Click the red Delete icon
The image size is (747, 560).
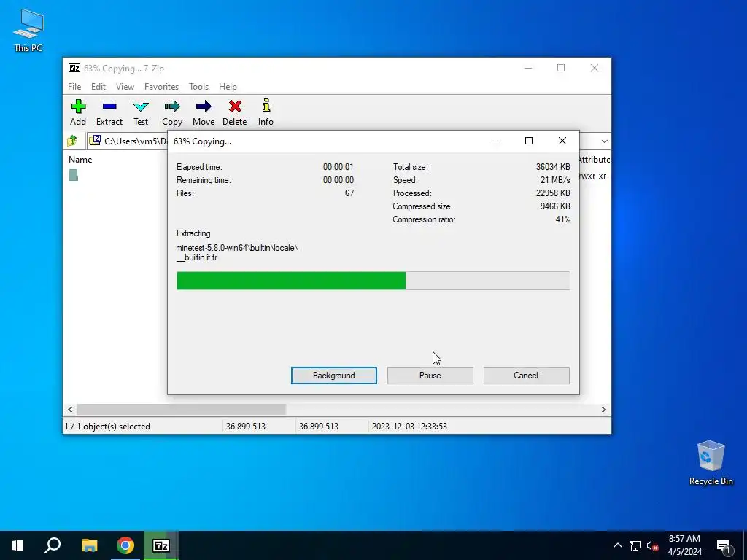[235, 112]
